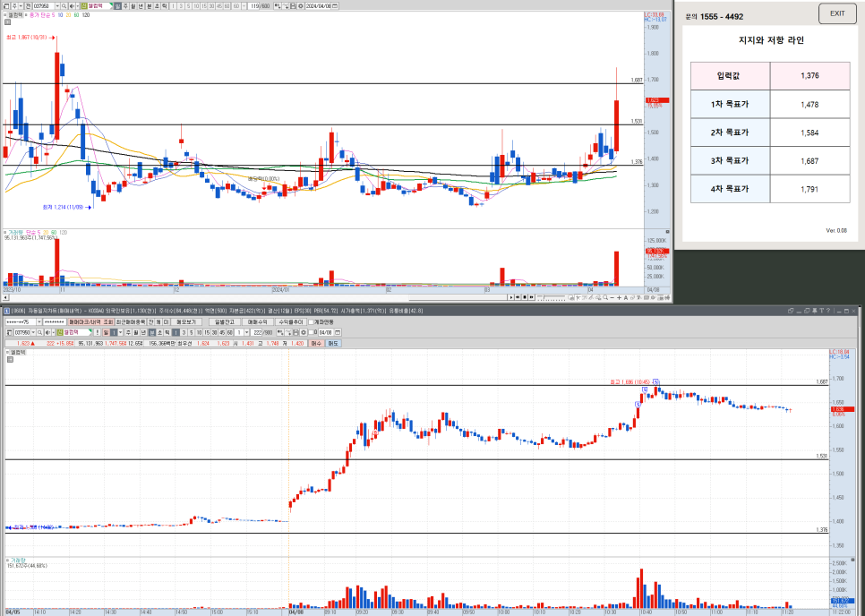The height and width of the screenshot is (616, 865).
Task: Open the 60 interval dropdown arrow in upper chart
Action: (x=244, y=6)
